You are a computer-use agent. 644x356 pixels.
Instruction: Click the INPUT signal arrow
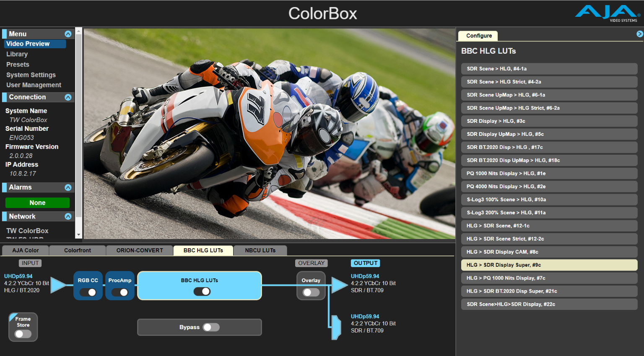click(x=59, y=284)
